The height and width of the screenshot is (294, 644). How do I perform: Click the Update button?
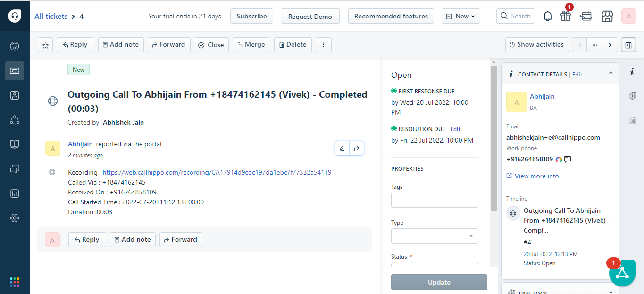tap(439, 282)
